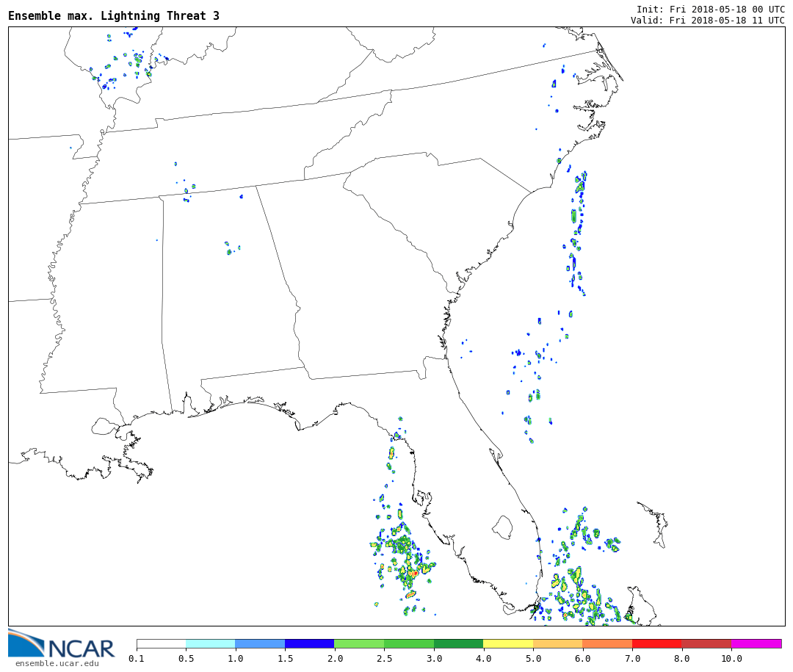Select the bright red 7.0–8.0 swatch

656,643
